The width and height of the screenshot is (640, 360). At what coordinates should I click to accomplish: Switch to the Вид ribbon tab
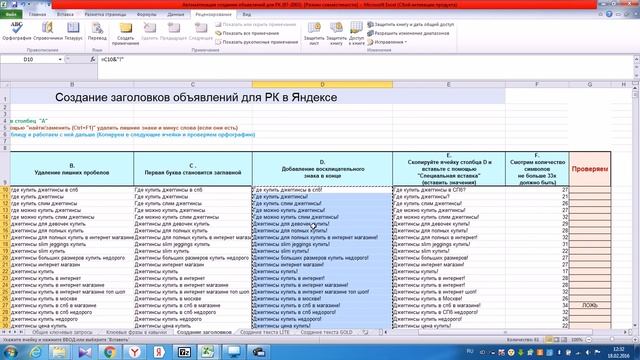(247, 14)
